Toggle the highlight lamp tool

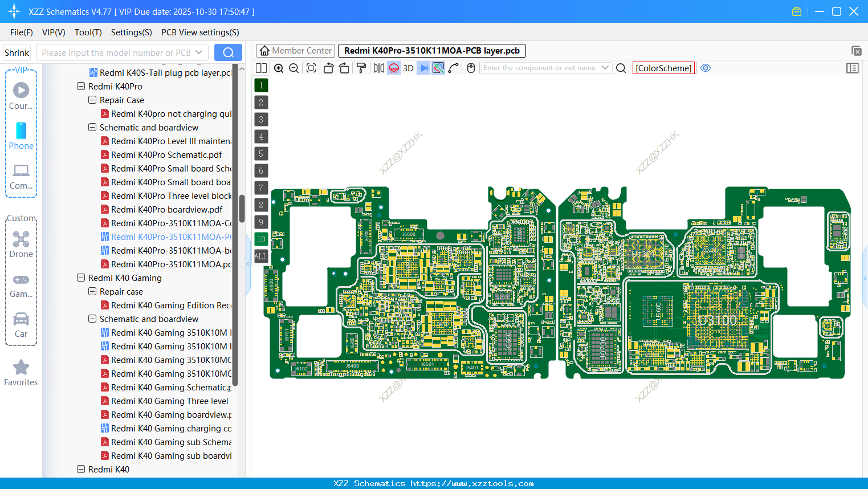393,68
